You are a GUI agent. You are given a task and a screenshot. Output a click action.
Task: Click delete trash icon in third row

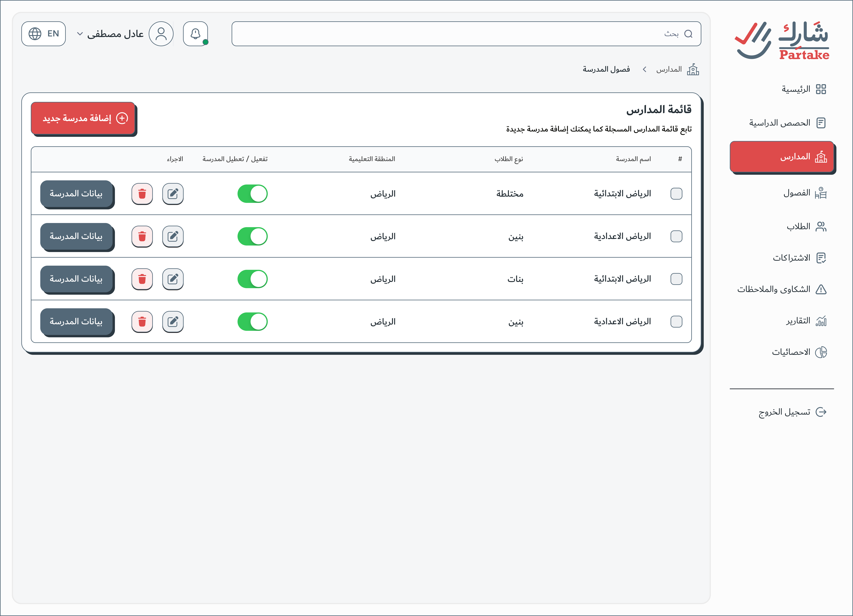click(142, 279)
